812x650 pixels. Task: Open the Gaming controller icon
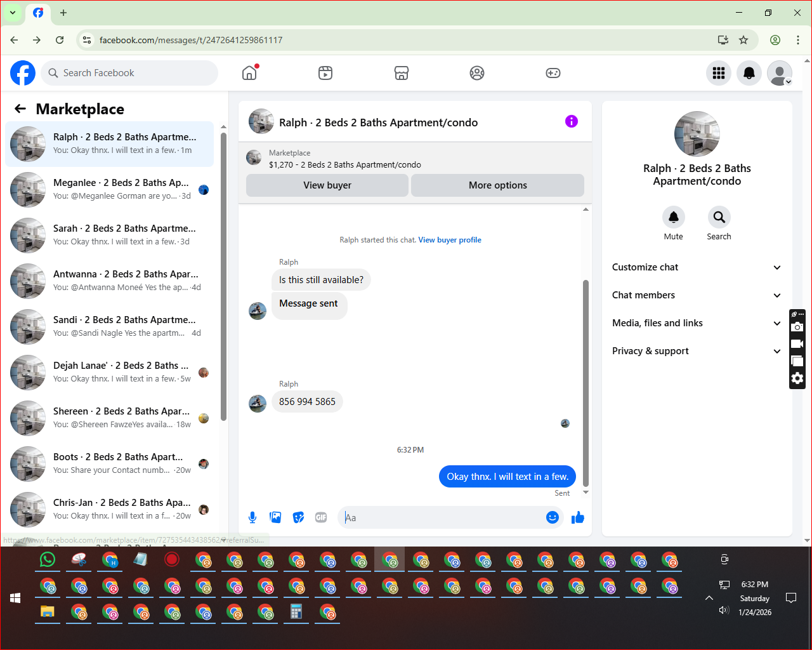[553, 73]
